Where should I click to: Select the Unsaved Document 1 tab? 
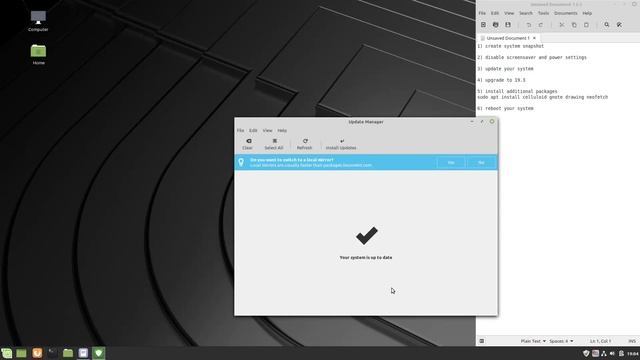[508, 38]
